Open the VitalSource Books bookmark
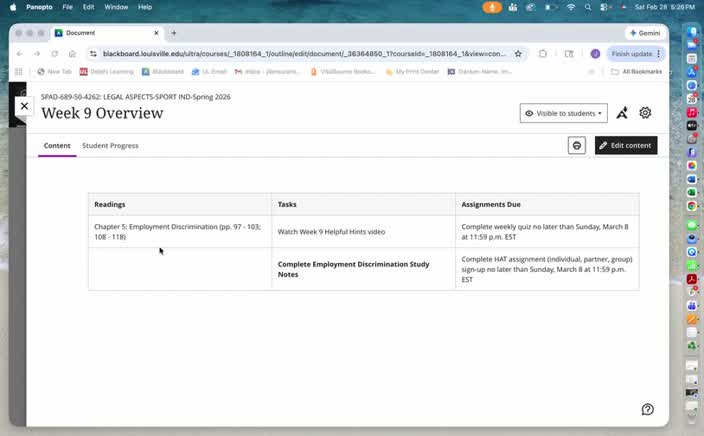The width and height of the screenshot is (704, 436). [x=343, y=71]
